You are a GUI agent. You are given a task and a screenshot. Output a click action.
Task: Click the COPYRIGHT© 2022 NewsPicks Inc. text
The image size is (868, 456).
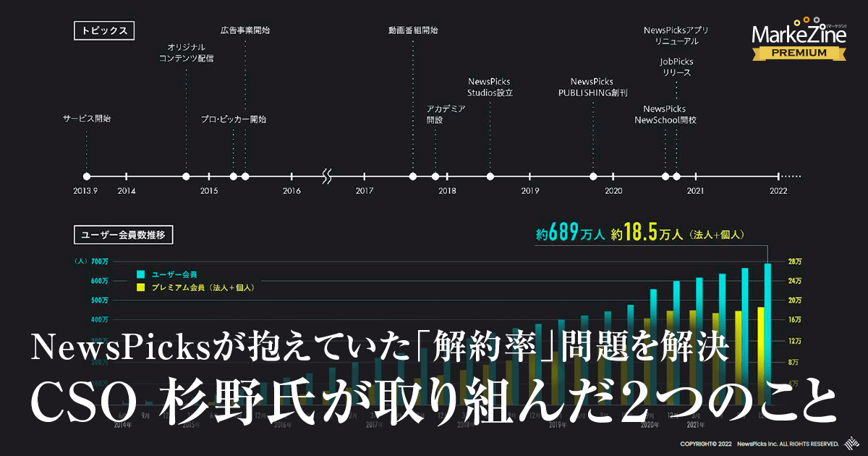click(x=759, y=443)
